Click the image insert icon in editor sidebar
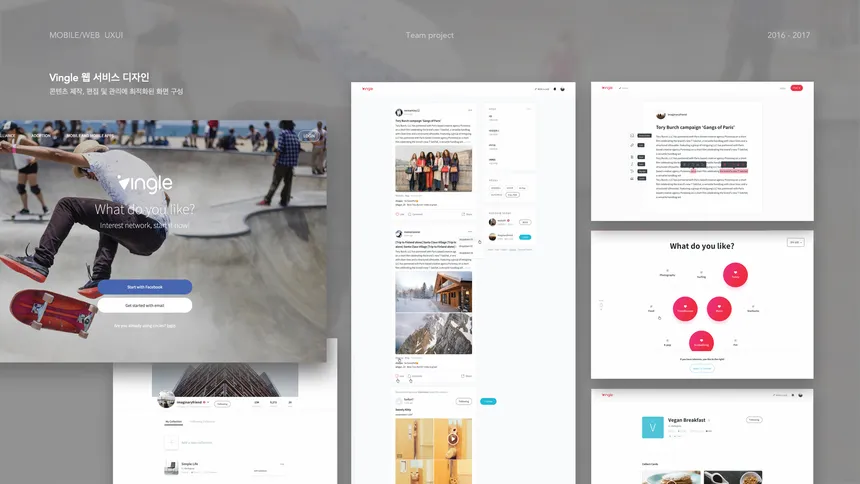Image resolution: width=860 pixels, height=484 pixels. tap(632, 136)
